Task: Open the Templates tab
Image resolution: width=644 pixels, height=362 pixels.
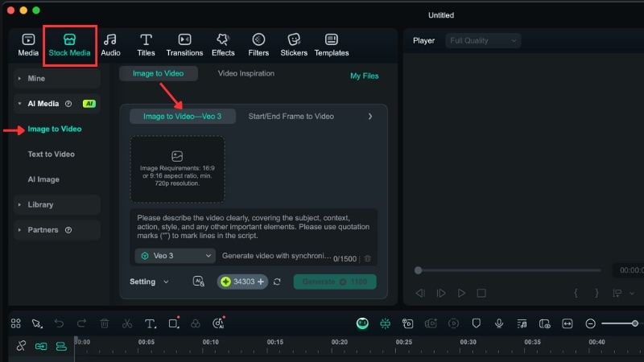Action: 332,45
